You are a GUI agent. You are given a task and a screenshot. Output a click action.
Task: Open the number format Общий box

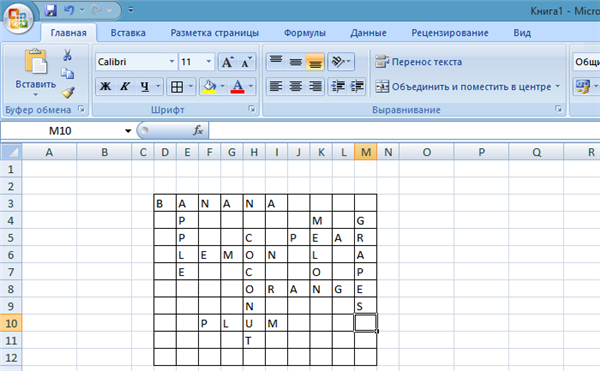pos(586,62)
